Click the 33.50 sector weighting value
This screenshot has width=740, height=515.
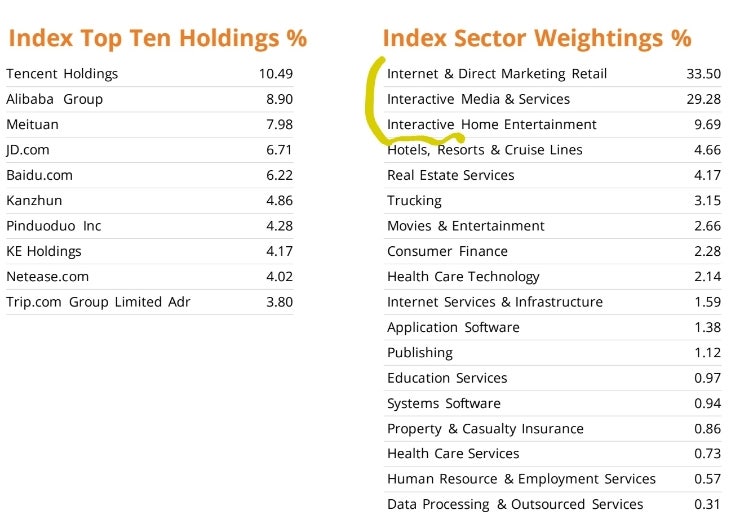pyautogui.click(x=705, y=74)
